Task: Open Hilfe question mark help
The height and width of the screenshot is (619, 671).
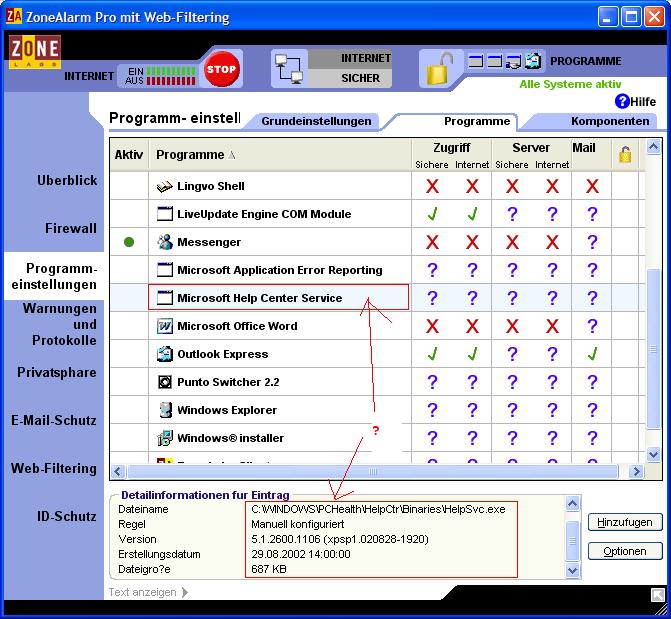Action: click(621, 101)
